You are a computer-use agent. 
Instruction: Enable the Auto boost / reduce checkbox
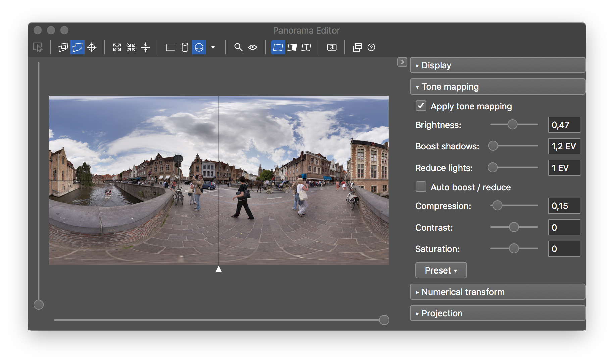tap(421, 187)
